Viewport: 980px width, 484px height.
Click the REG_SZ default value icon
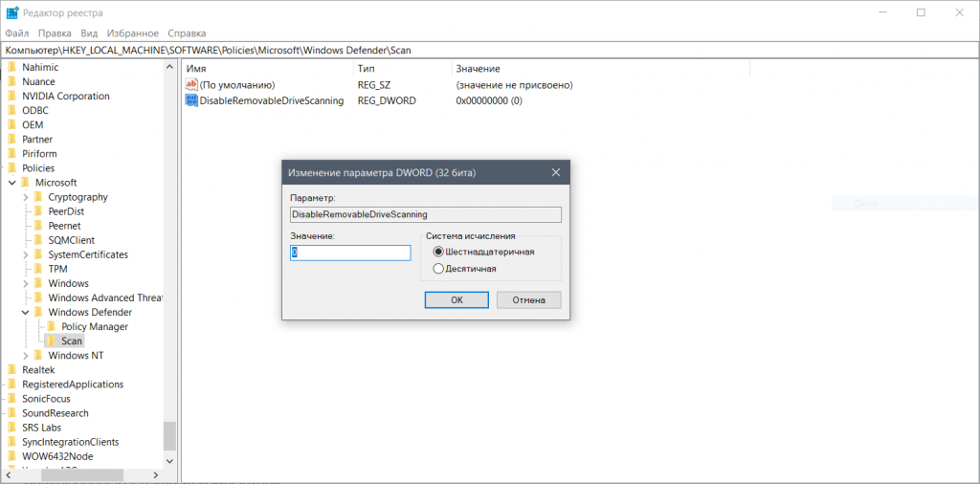[191, 85]
